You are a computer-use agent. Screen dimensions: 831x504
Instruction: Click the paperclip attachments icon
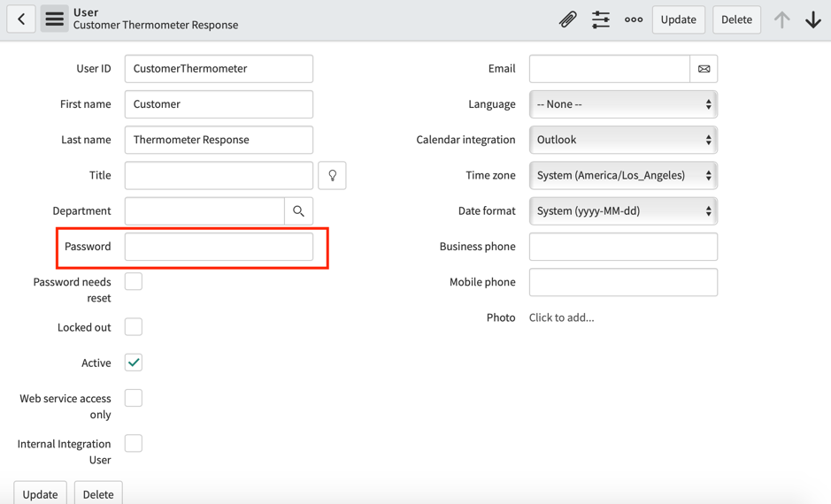coord(567,19)
